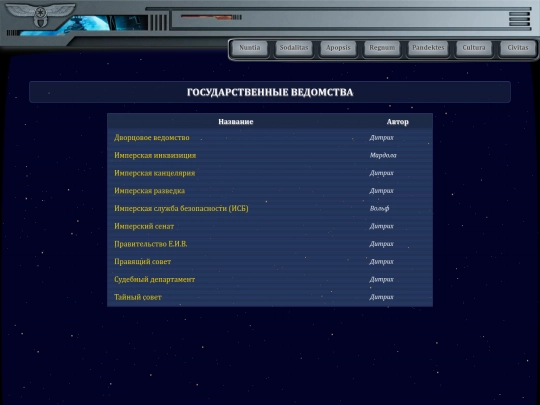Image resolution: width=540 pixels, height=405 pixels.
Task: Open the Имперский сенат link
Action: click(x=144, y=226)
